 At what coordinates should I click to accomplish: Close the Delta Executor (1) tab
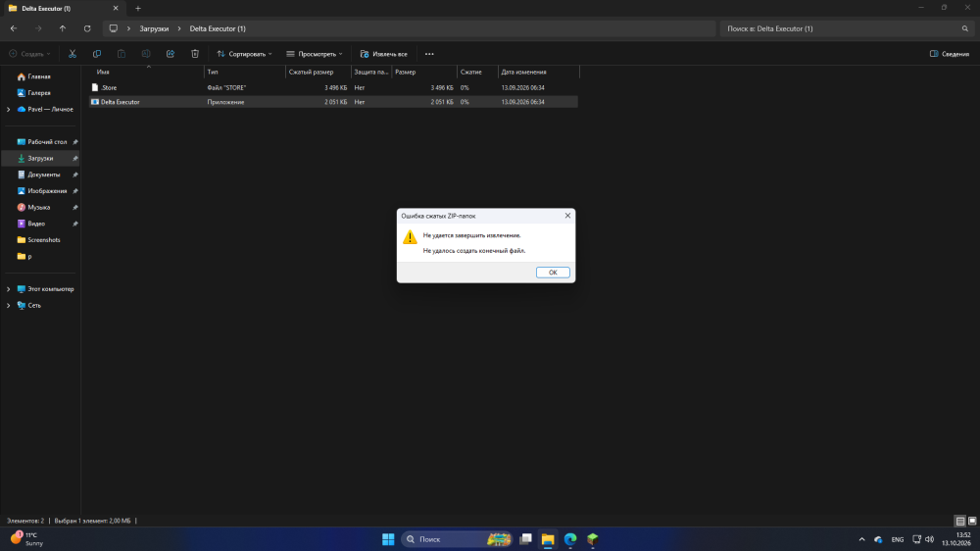[x=116, y=9]
